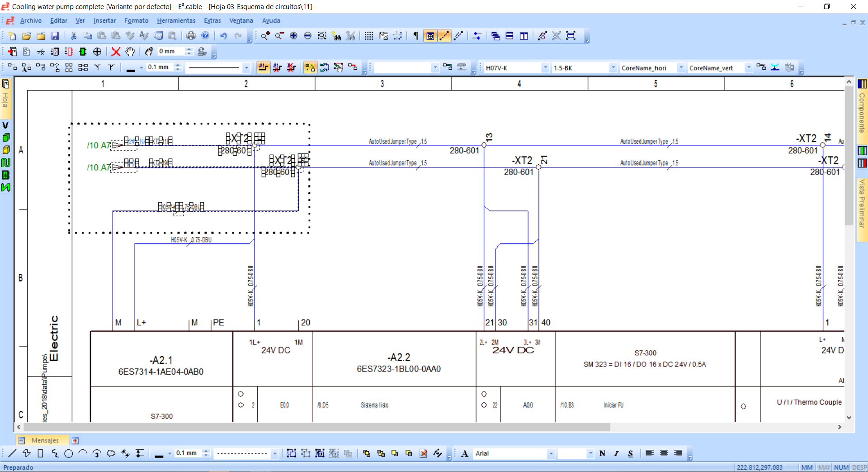
Task: Increase the 0 mm offset spinner
Action: pyautogui.click(x=189, y=49)
